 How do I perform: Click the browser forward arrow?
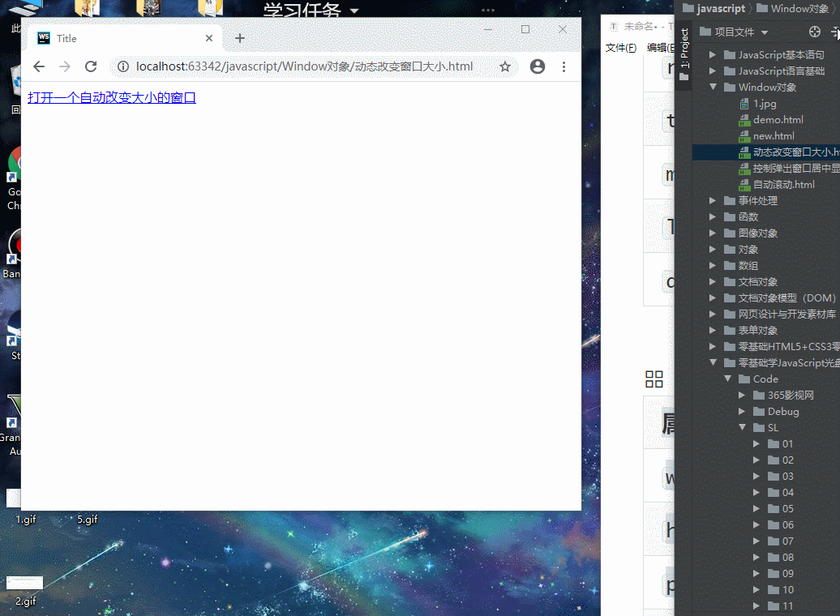[64, 66]
